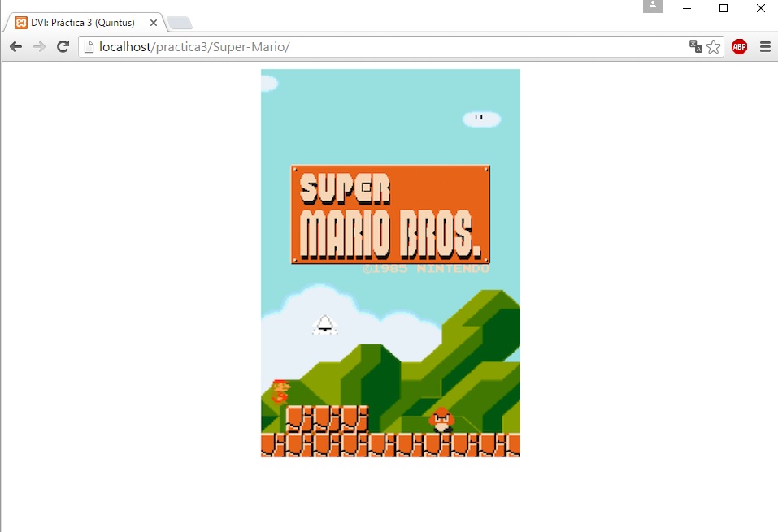778x532 pixels.
Task: Go back to the previous page
Action: click(x=15, y=47)
